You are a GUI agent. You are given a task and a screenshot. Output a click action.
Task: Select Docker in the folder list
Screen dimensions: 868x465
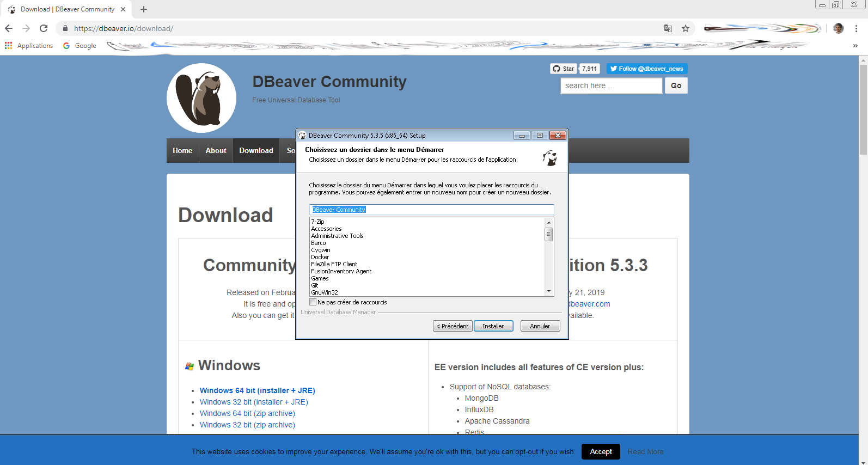tap(320, 257)
